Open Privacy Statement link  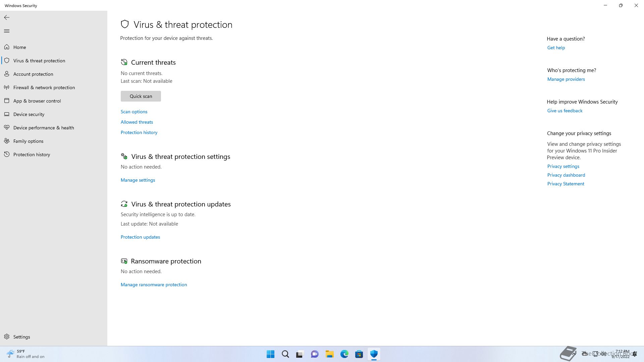566,184
